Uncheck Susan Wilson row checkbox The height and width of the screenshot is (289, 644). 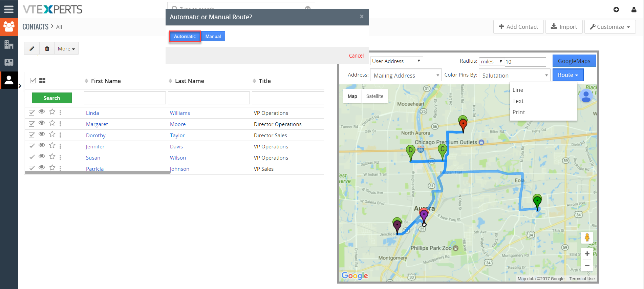(x=31, y=158)
